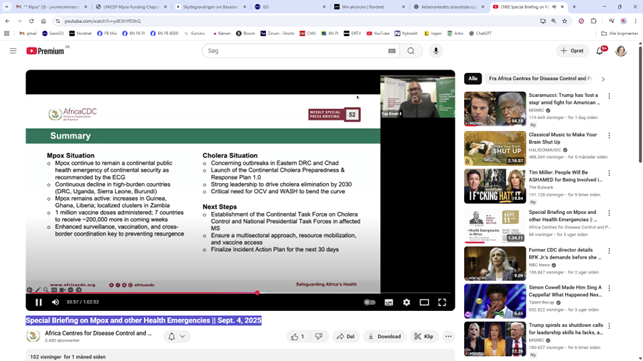643x361 pixels.
Task: Open the YouTube guide hamburger menu
Action: [x=13, y=51]
